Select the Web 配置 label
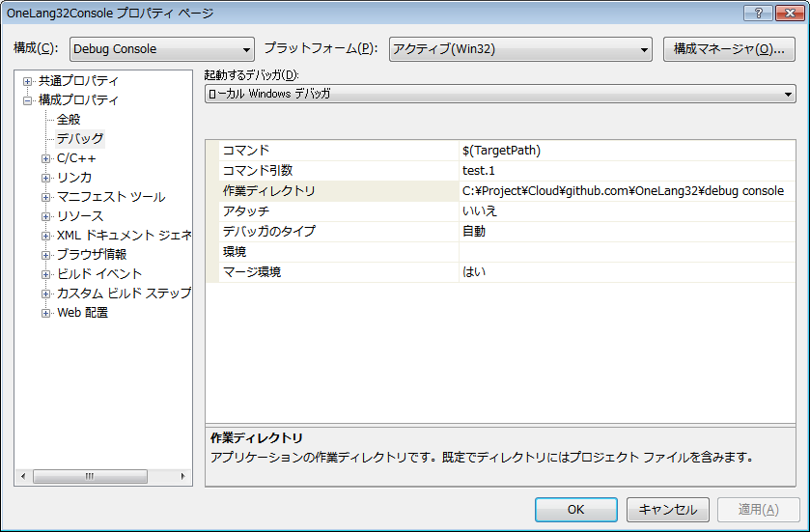This screenshot has height=532, width=810. [83, 313]
